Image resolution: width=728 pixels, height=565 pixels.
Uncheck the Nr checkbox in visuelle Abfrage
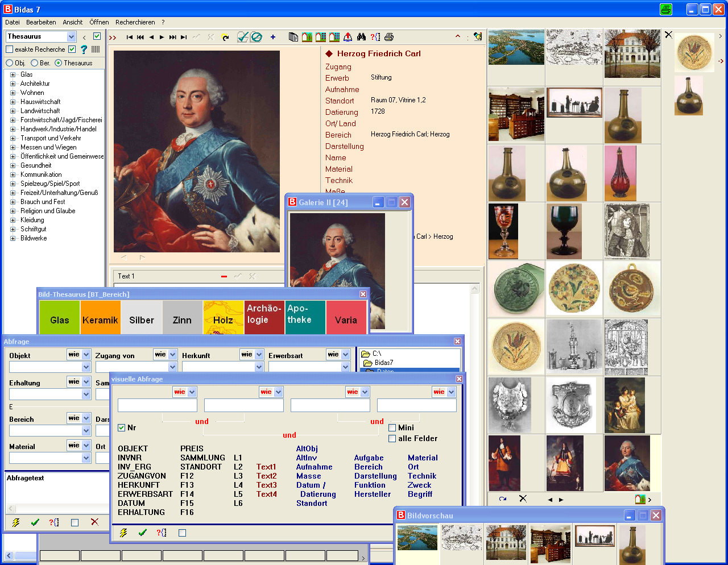click(121, 427)
